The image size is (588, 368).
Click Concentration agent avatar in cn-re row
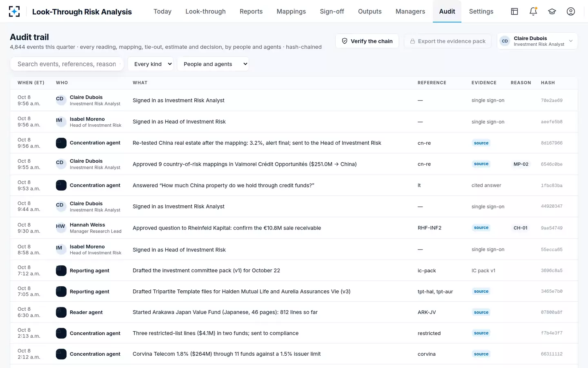[61, 143]
